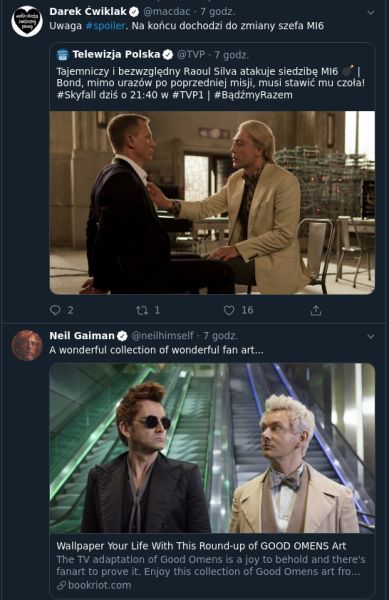Click the retweet icon under Darek's tweet

(x=142, y=310)
